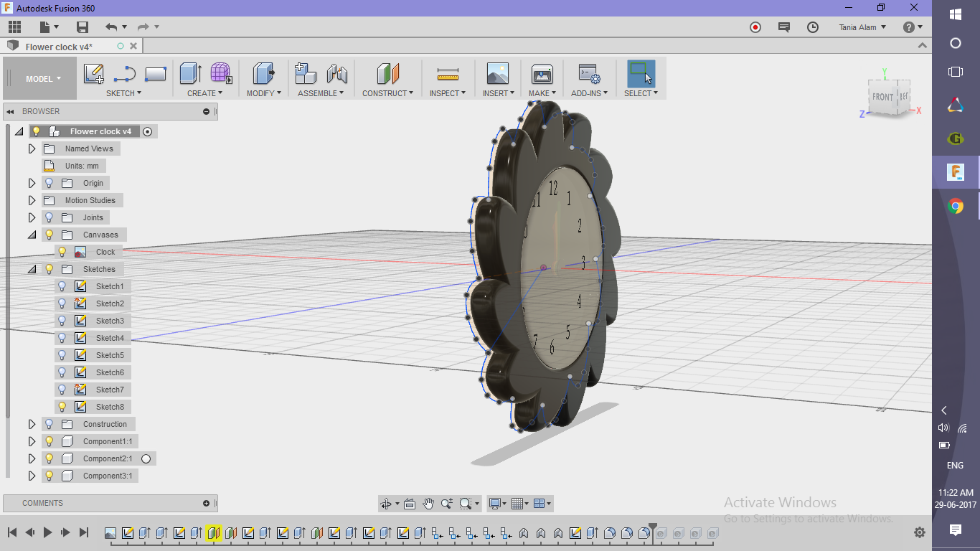Viewport: 980px width, 551px height.
Task: Activate the Select window tool icon
Action: 641,74
